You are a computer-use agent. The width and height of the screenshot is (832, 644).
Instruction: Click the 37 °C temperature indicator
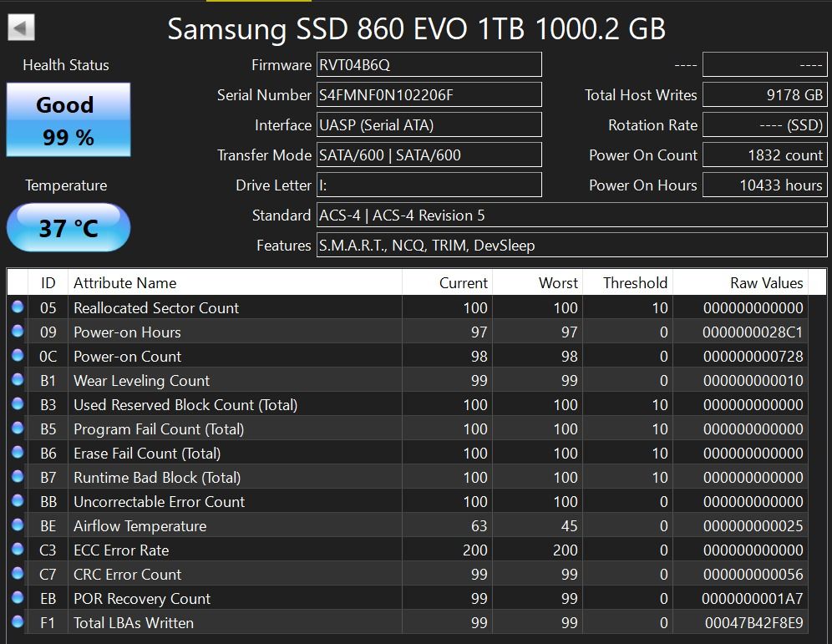[x=68, y=227]
